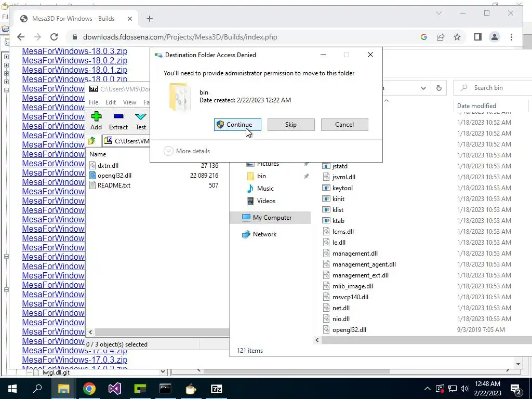The height and width of the screenshot is (399, 532).
Task: Expand More details in the dialog
Action: click(187, 151)
